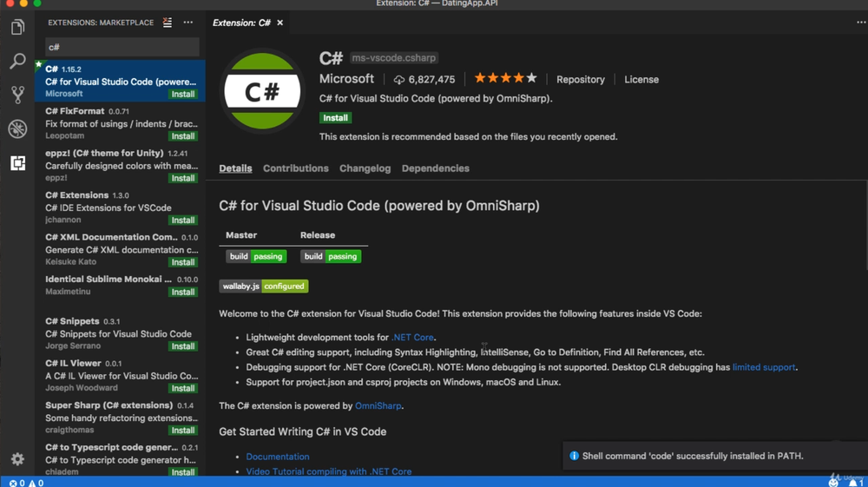
Task: Open the Repository link
Action: [x=580, y=80]
